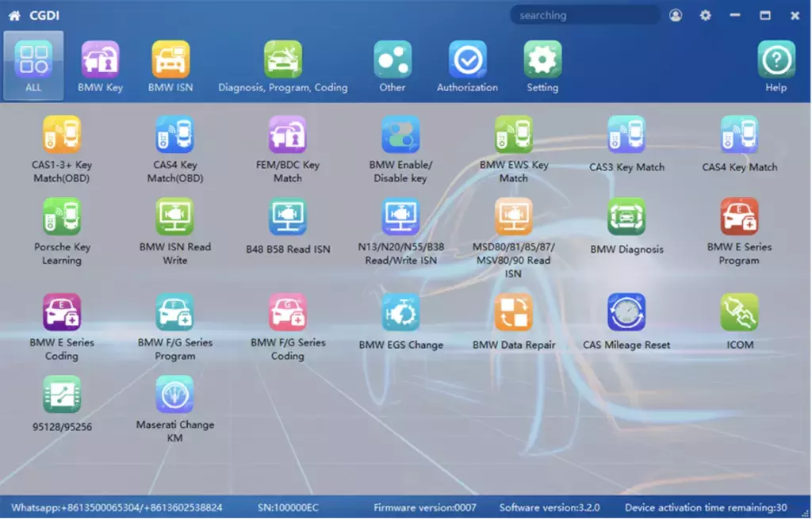Switch to Other category
This screenshot has width=812, height=519.
(393, 67)
